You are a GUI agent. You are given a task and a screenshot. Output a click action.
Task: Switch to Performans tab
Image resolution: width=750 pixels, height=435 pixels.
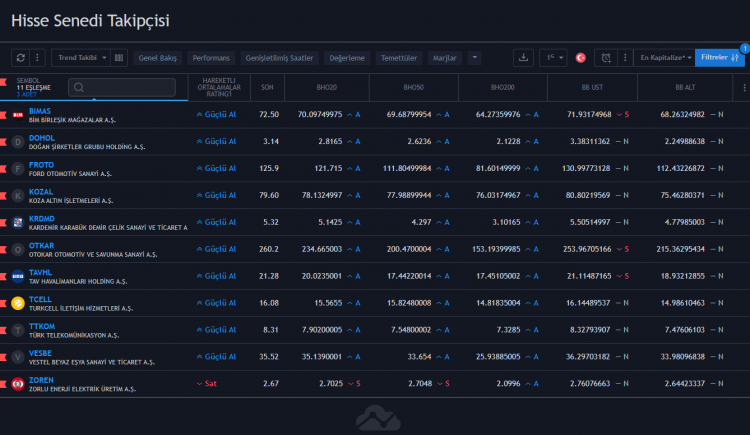pos(211,58)
